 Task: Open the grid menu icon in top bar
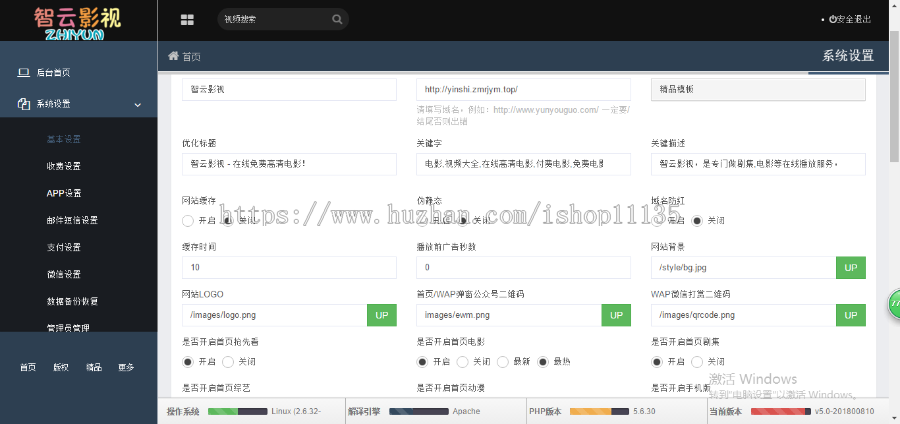click(x=187, y=20)
